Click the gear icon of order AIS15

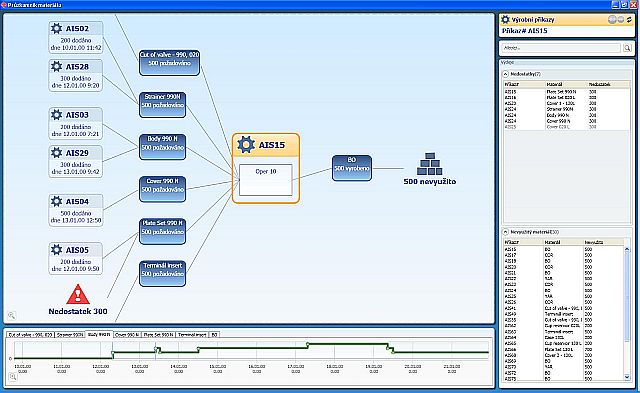tap(246, 145)
